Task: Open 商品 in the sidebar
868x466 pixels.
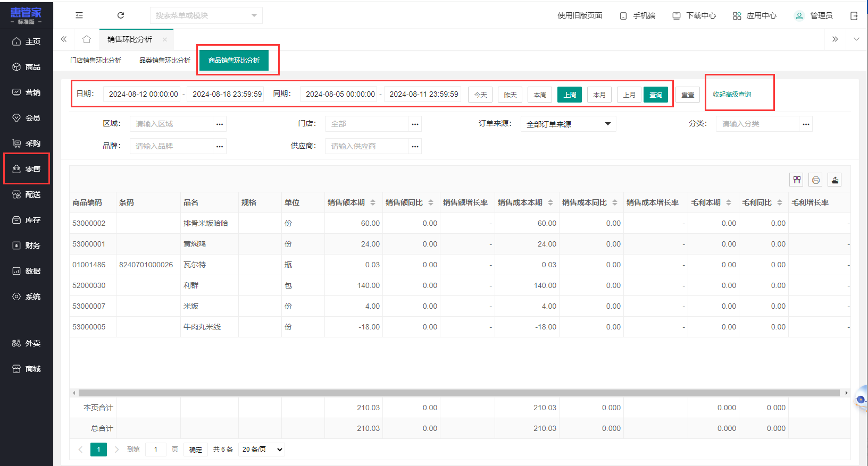Action: pos(27,67)
